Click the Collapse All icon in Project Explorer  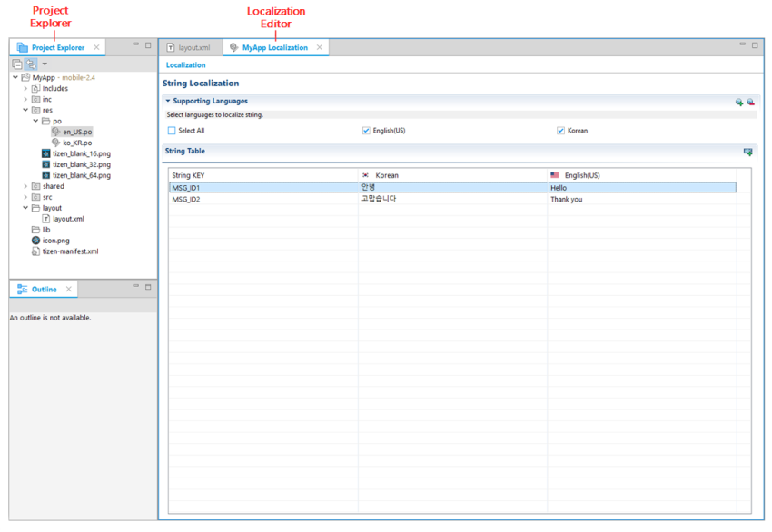[x=16, y=64]
